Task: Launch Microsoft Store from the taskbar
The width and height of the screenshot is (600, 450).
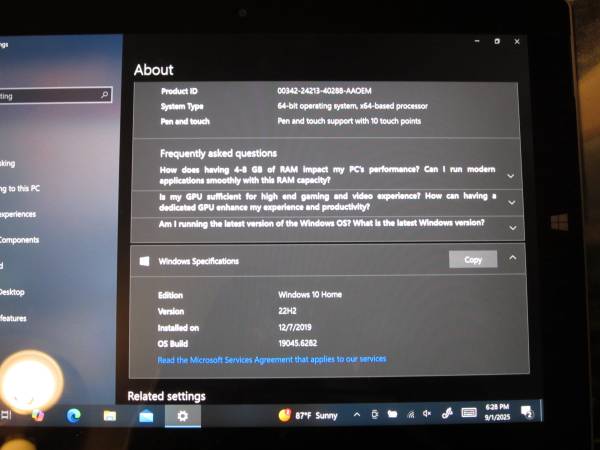Action: (146, 415)
